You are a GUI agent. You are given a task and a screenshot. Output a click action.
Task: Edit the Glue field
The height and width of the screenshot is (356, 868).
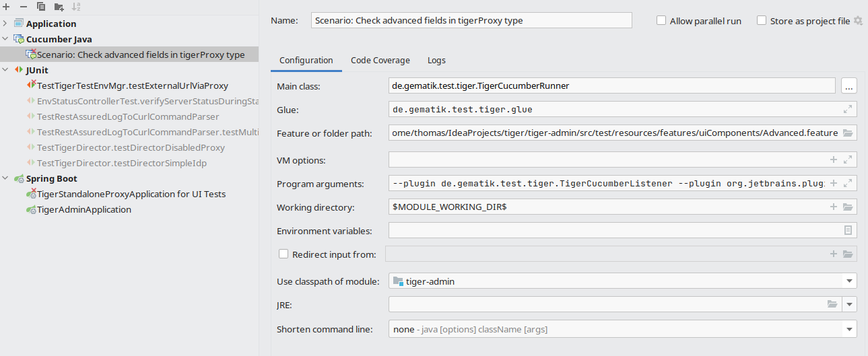tap(615, 109)
